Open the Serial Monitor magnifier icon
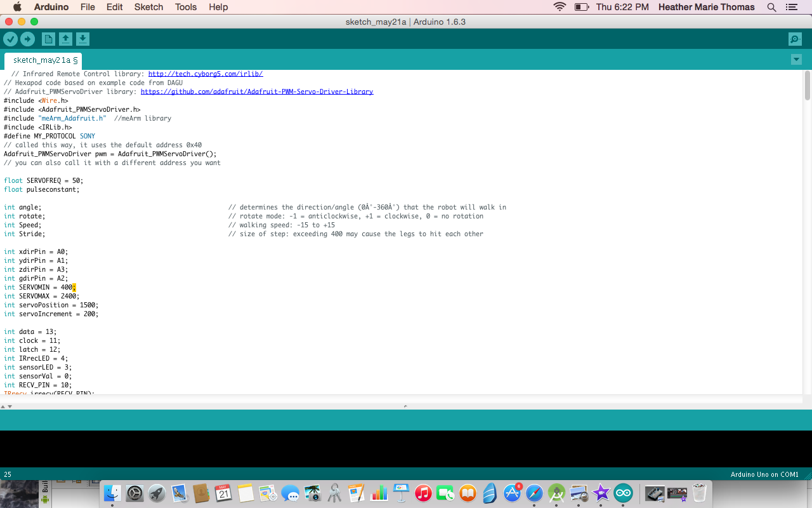The width and height of the screenshot is (812, 508). (x=795, y=39)
